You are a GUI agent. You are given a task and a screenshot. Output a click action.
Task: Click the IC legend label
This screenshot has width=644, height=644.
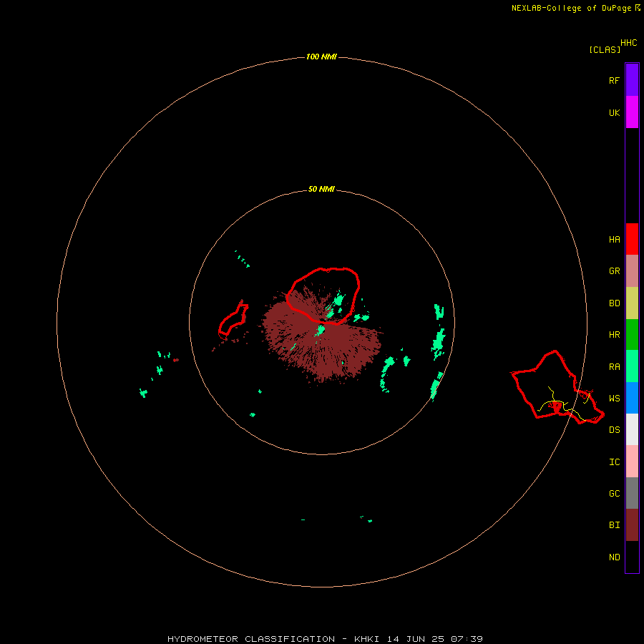tap(614, 462)
